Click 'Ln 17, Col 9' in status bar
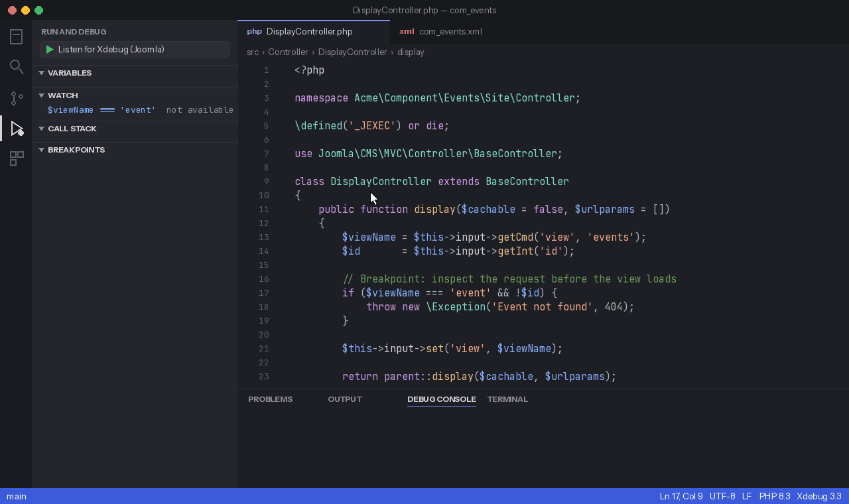The height and width of the screenshot is (504, 849). tap(681, 496)
